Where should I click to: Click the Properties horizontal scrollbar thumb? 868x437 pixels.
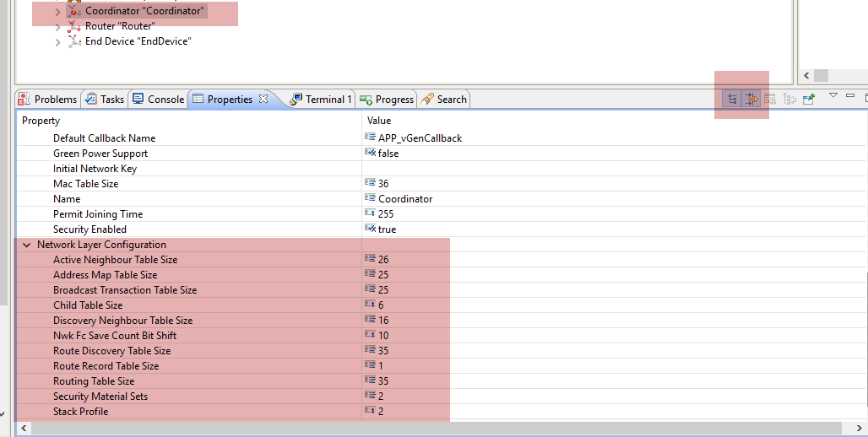(437, 429)
